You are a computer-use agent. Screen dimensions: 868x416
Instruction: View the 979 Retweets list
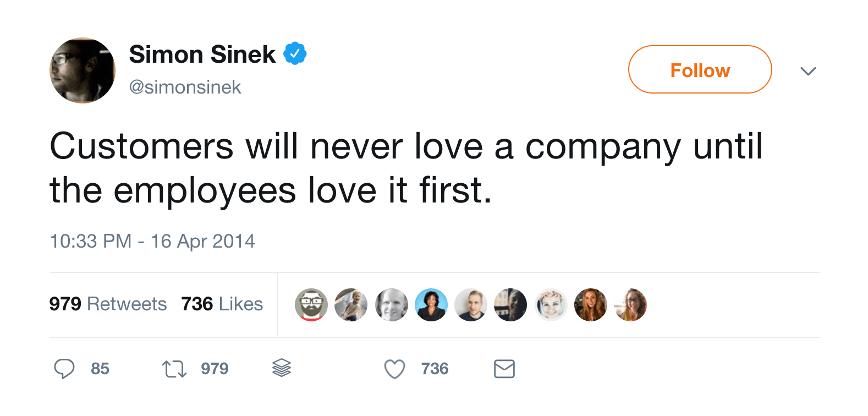point(108,304)
